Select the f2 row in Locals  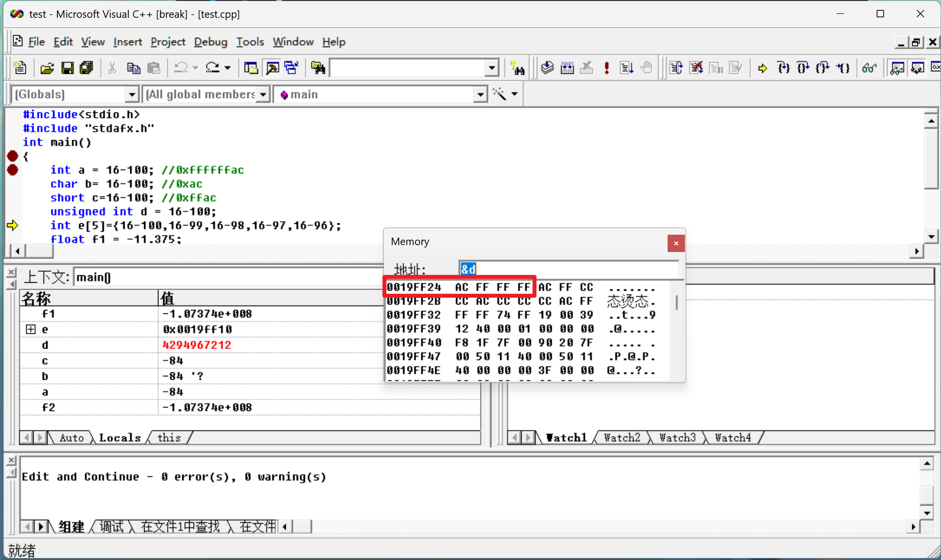click(250, 407)
